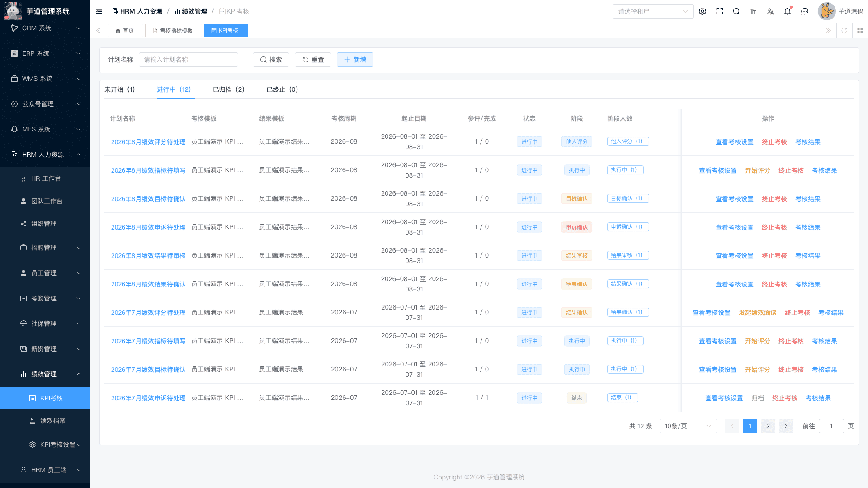Expand 社保管理 submenu

[x=45, y=324]
